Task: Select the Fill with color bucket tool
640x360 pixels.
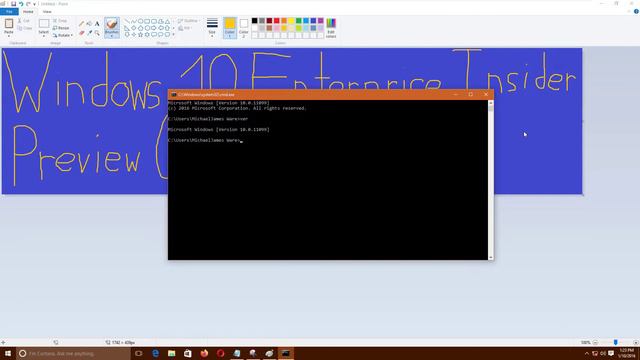Action: [x=89, y=24]
